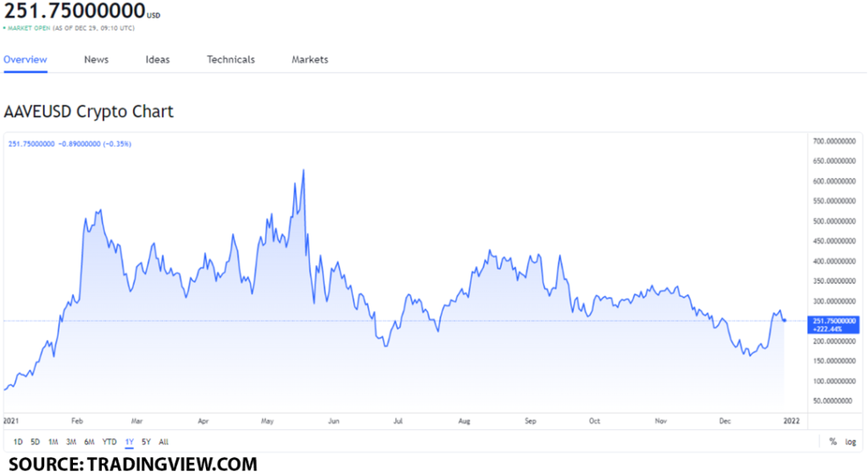The height and width of the screenshot is (474, 868).
Task: Click the chart legend value −0.89000000 (−0.35%)
Action: [95, 144]
